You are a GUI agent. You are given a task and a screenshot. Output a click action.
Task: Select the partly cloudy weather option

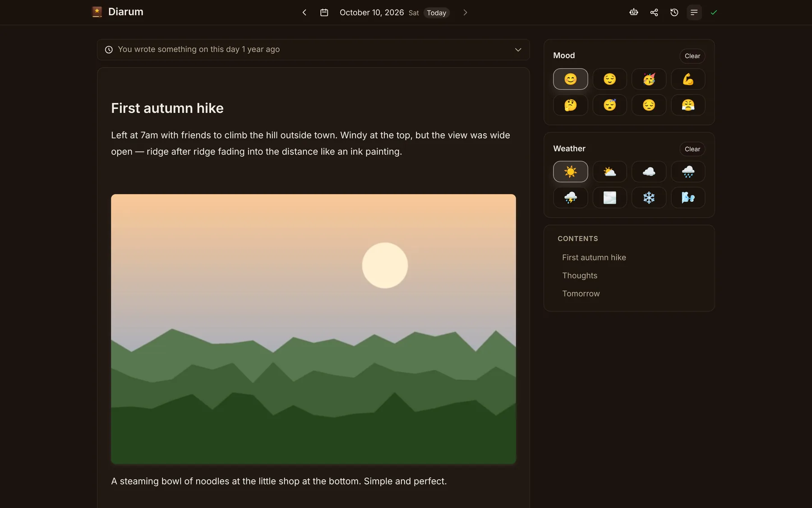pos(610,172)
